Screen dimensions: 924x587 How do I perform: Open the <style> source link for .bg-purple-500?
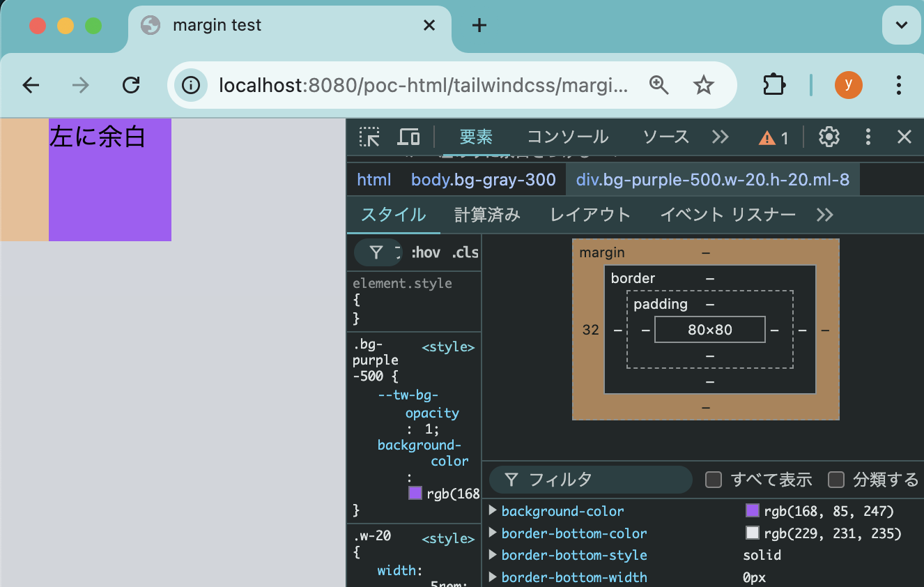point(448,346)
